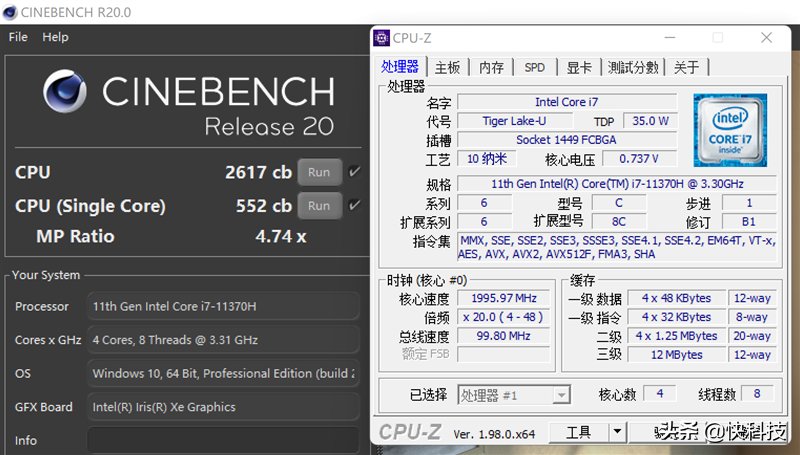
Task: Click the 工具 button in CPU-Z
Action: (x=579, y=433)
